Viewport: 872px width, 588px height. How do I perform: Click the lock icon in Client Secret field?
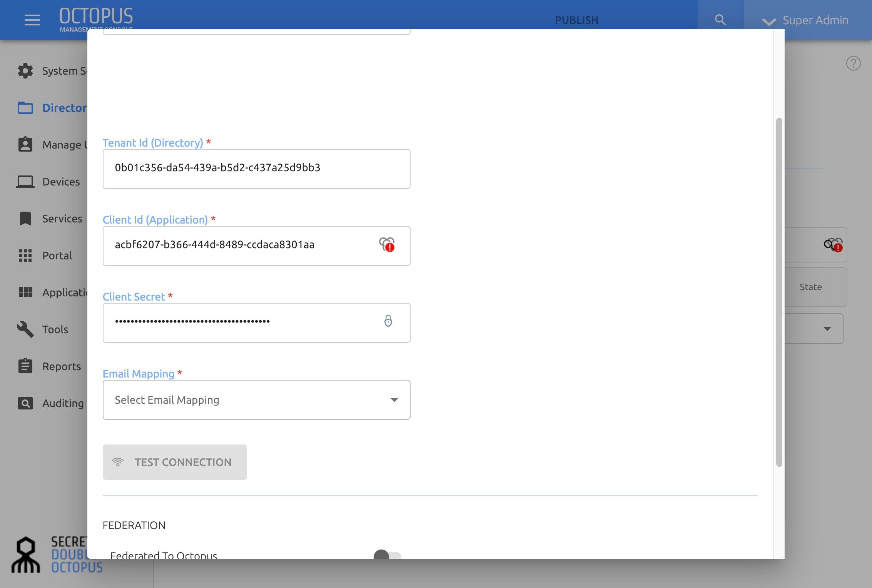pyautogui.click(x=388, y=321)
